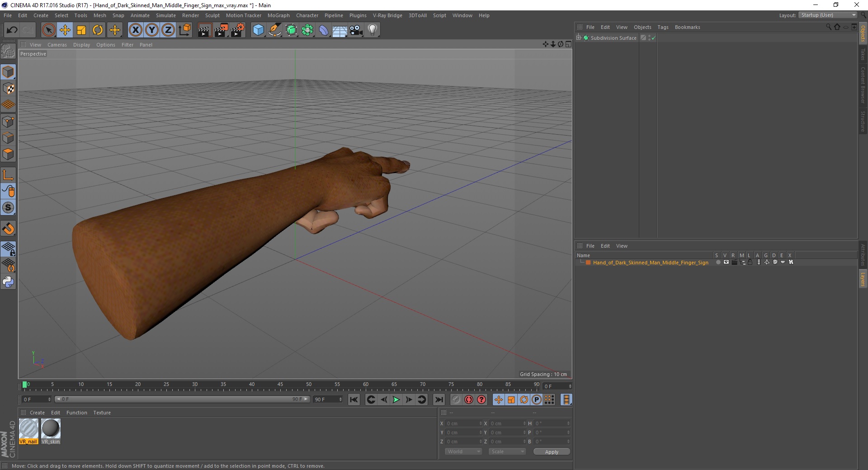Switch to Texture mode in left sidebar
The image size is (868, 470).
click(8, 89)
